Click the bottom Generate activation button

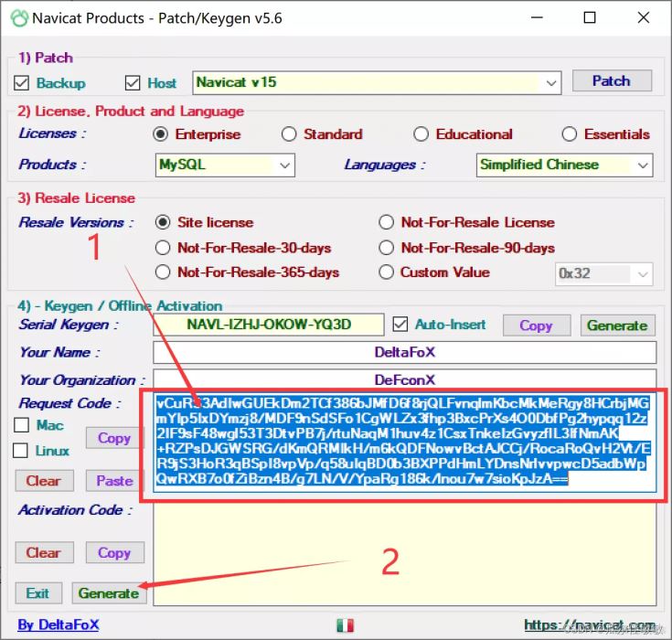[108, 593]
